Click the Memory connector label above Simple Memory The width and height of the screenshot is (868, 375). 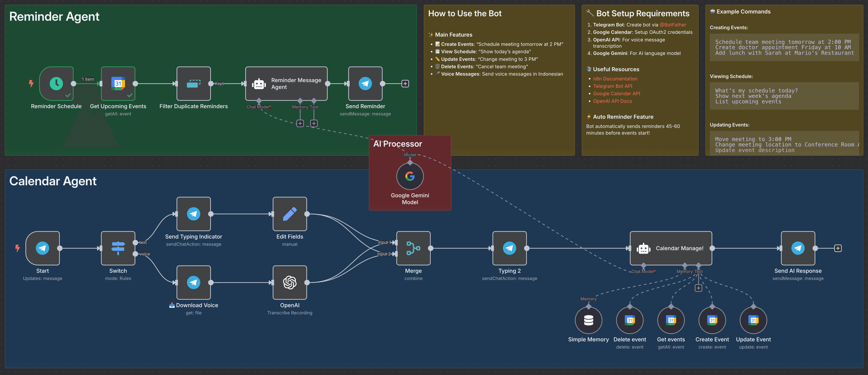pyautogui.click(x=588, y=299)
